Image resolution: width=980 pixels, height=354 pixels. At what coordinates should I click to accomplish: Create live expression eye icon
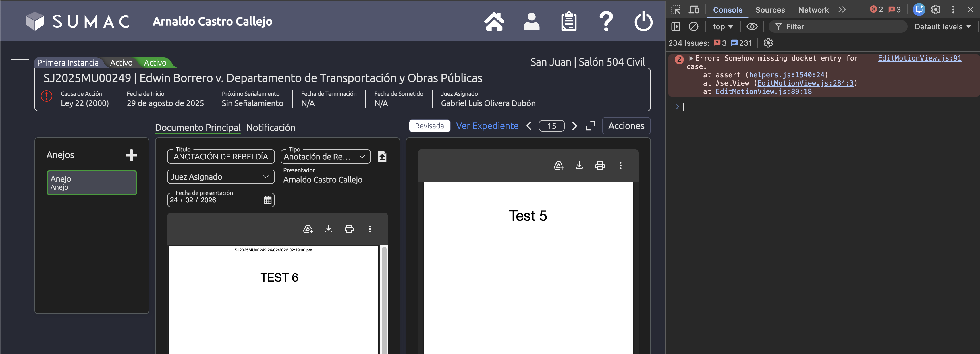pyautogui.click(x=752, y=27)
